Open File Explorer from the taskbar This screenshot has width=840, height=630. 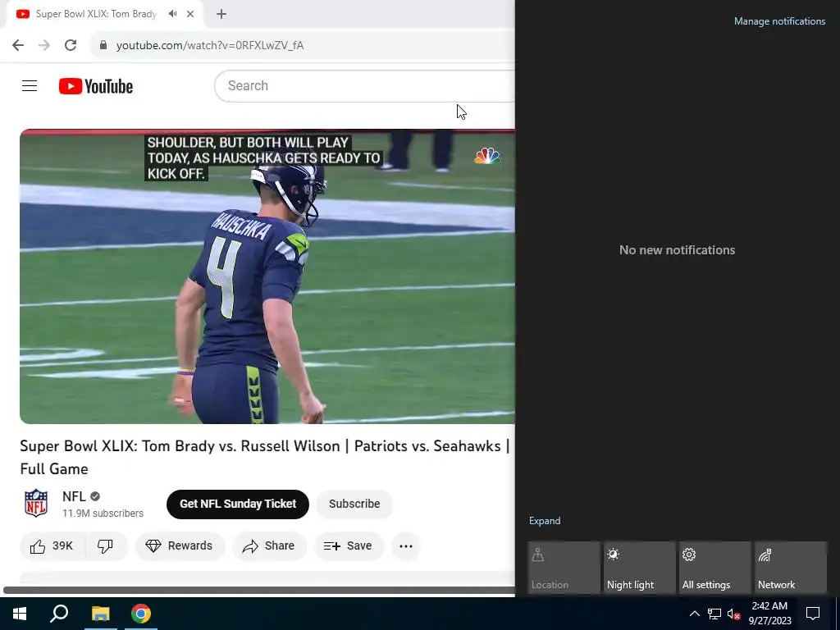[101, 614]
